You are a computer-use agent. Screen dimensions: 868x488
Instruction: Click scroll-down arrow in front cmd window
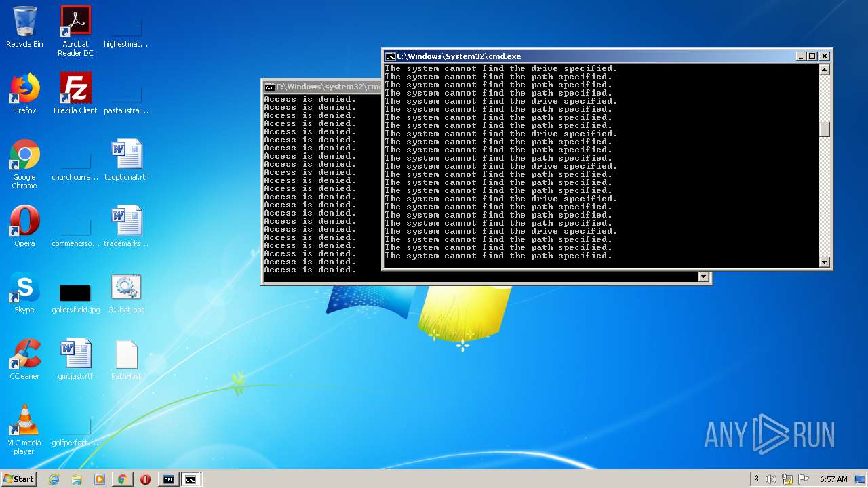click(825, 262)
